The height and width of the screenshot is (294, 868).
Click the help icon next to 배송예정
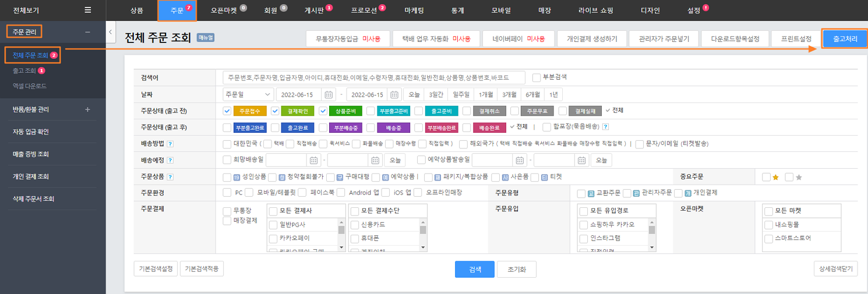(170, 160)
